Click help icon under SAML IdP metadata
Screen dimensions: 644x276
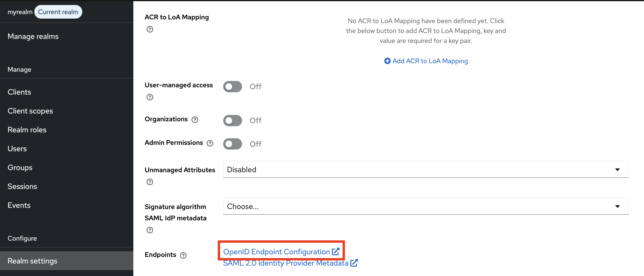click(x=150, y=230)
